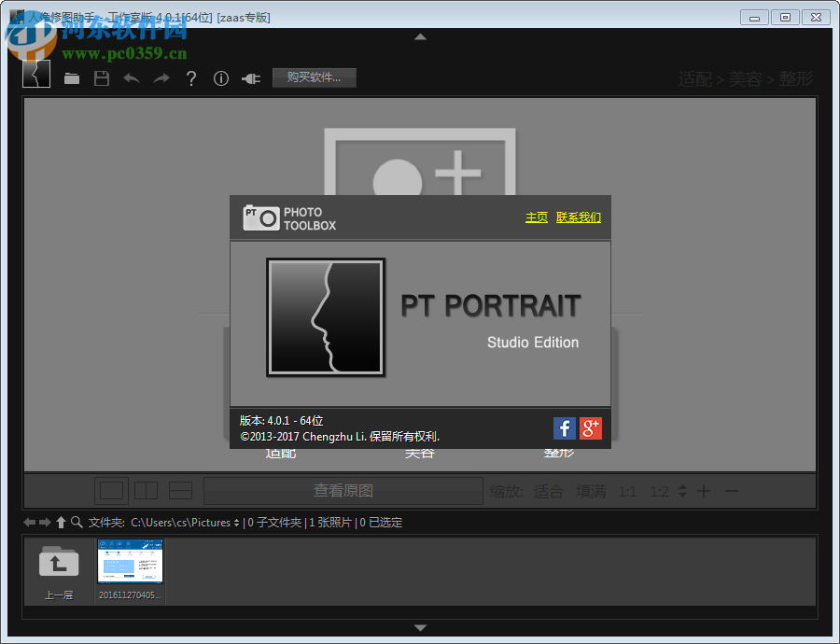Open folder search with the magnifier icon
840x644 pixels.
(x=78, y=522)
